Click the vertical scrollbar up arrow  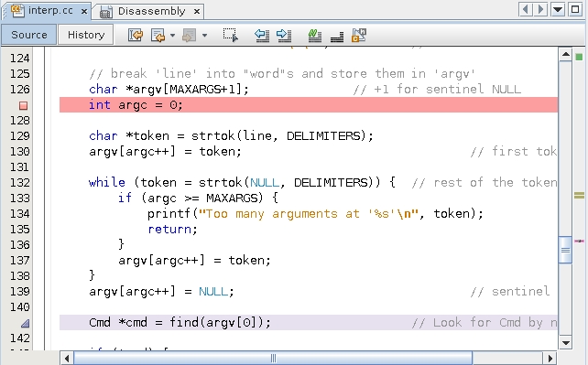click(x=565, y=55)
